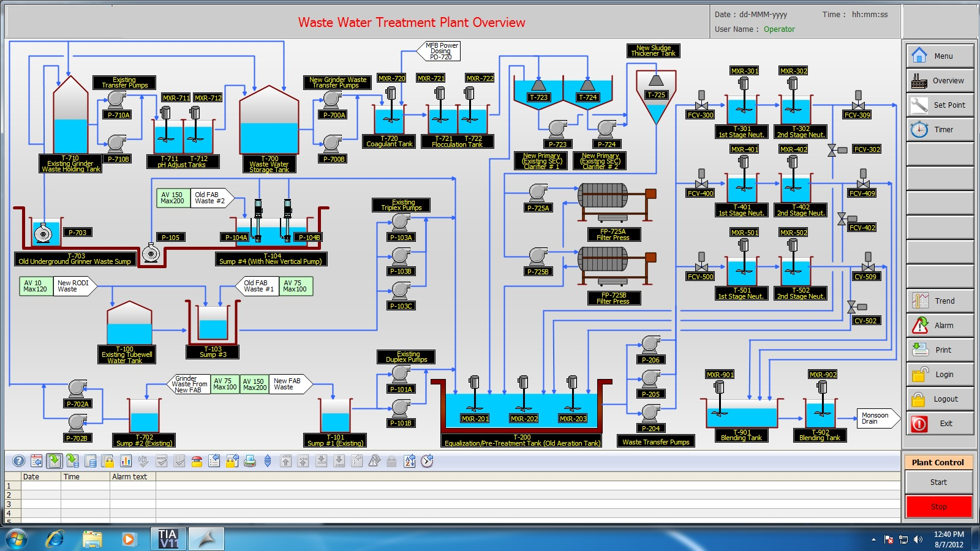Screen dimensions: 980x551
Task: Click the print icon in alarm toolbar
Action: click(250, 461)
